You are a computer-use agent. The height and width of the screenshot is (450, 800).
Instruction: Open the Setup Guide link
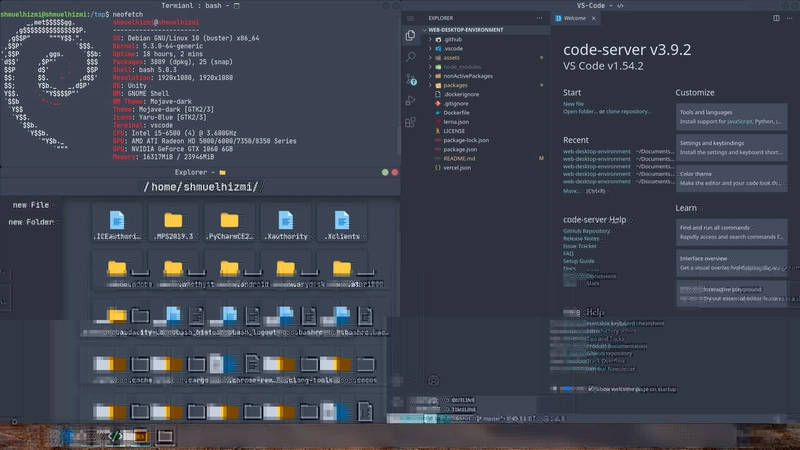(579, 261)
